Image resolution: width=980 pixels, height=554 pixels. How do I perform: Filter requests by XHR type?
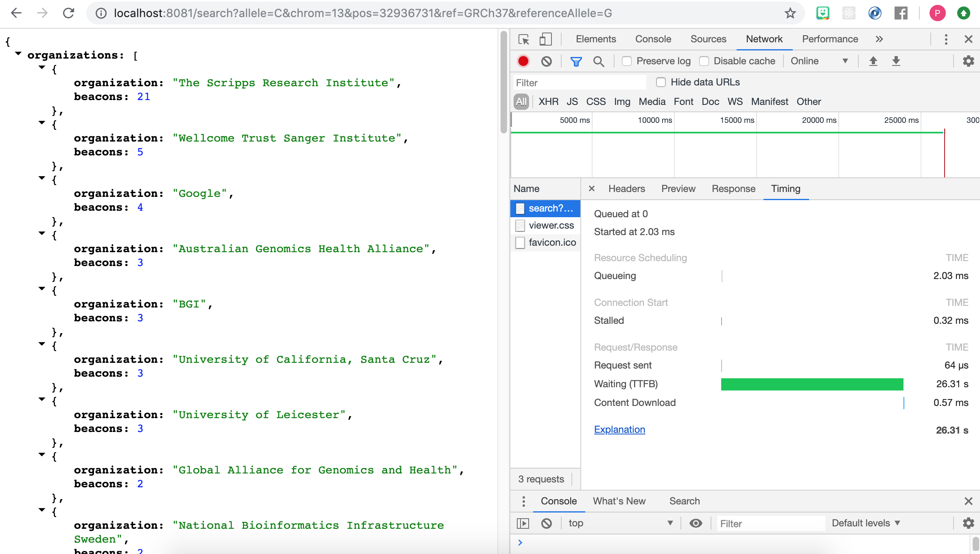548,102
